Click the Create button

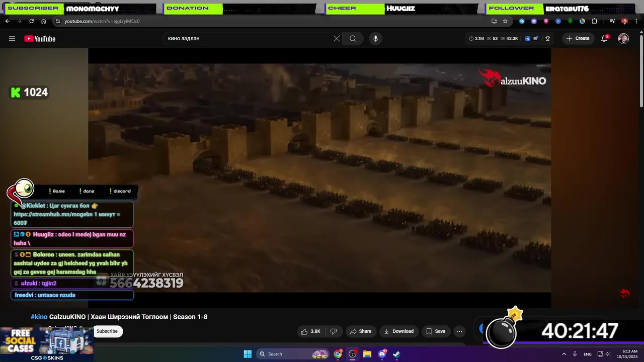click(x=578, y=39)
